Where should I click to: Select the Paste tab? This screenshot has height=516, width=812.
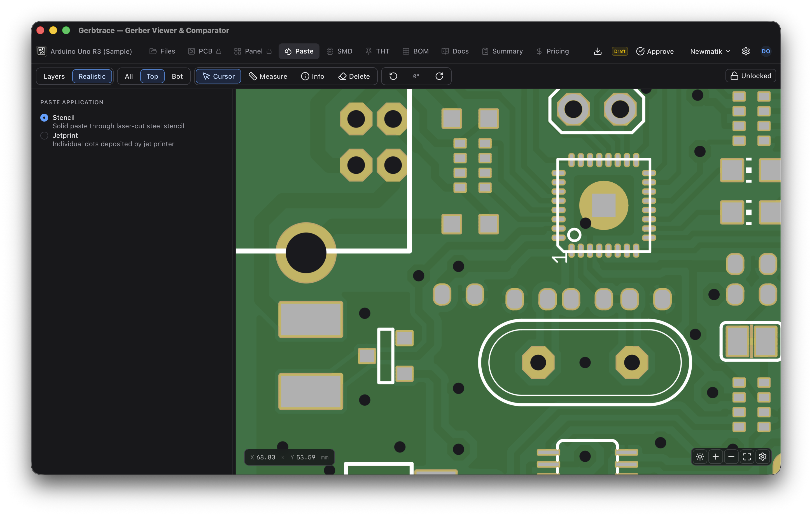[299, 51]
